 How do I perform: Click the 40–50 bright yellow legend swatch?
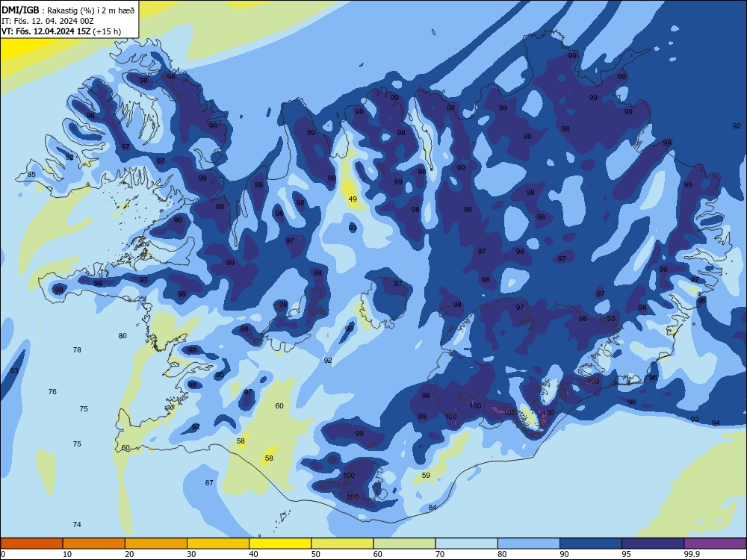[x=280, y=544]
